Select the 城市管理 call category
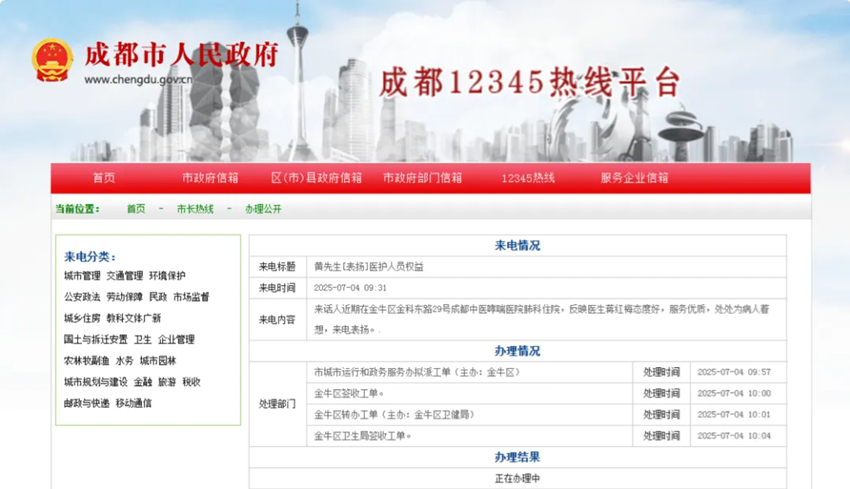850x489 pixels. point(82,276)
